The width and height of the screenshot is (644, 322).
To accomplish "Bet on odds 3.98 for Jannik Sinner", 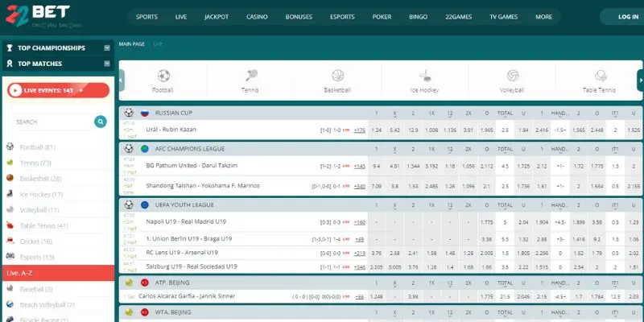I will tap(413, 296).
